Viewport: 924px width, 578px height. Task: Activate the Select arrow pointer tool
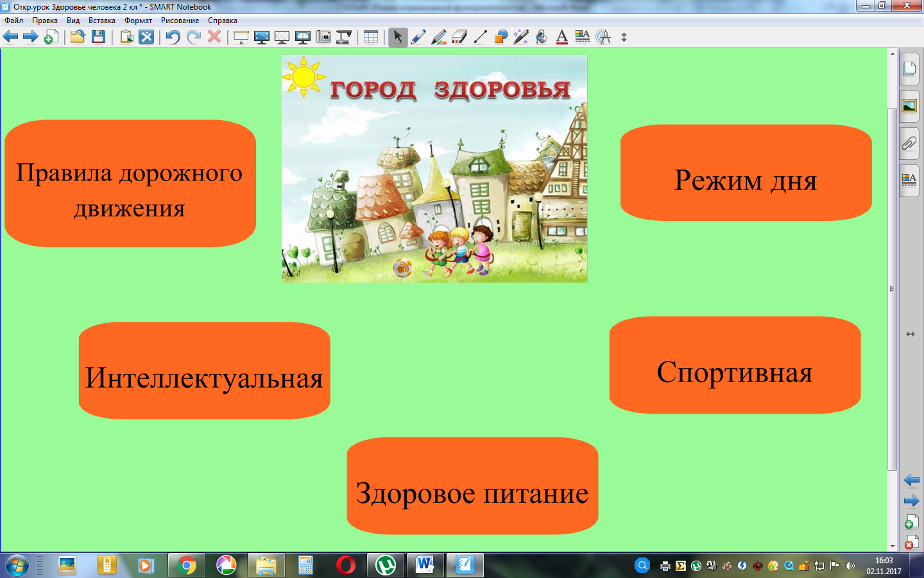point(398,37)
